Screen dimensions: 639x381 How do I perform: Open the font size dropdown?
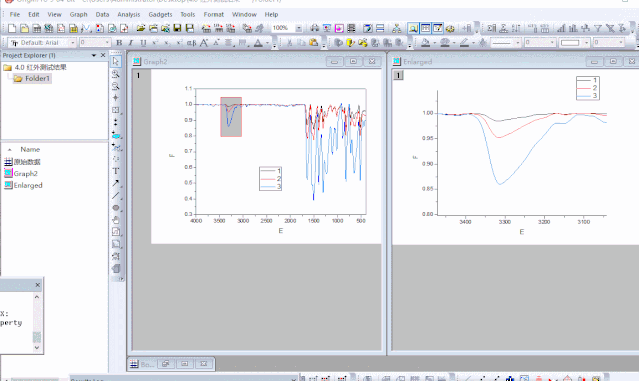coord(107,42)
